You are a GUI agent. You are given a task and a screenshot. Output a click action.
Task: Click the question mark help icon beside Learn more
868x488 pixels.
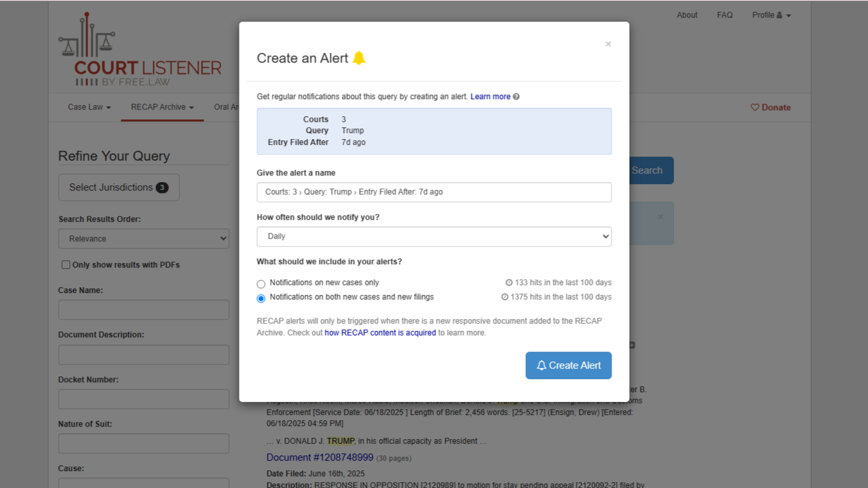point(516,97)
